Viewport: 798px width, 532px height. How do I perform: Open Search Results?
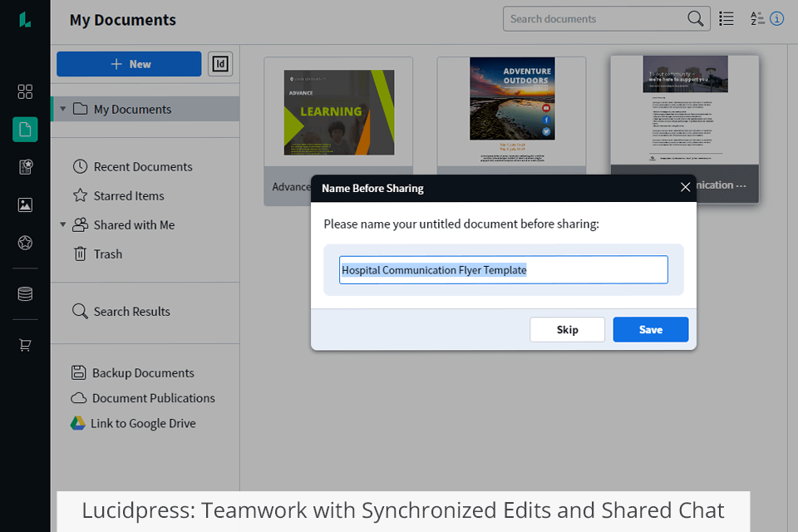click(132, 312)
